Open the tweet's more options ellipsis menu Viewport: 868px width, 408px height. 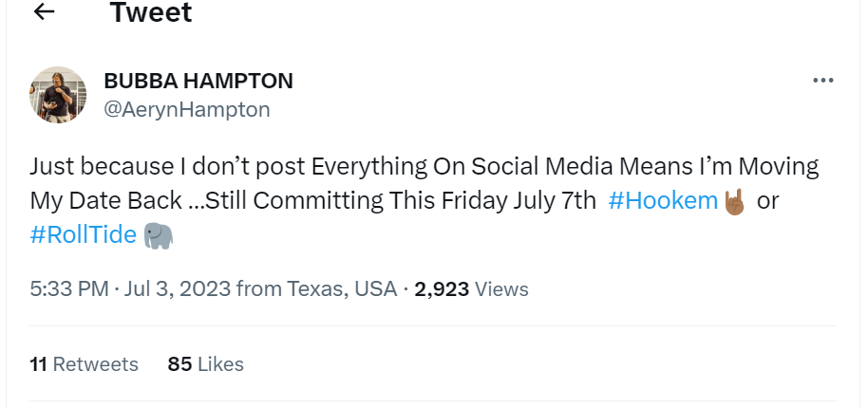click(x=822, y=81)
